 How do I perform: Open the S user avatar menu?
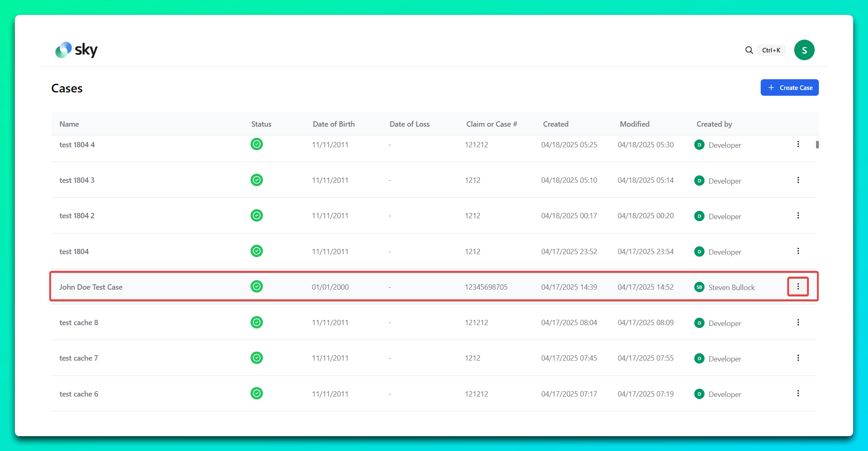804,50
